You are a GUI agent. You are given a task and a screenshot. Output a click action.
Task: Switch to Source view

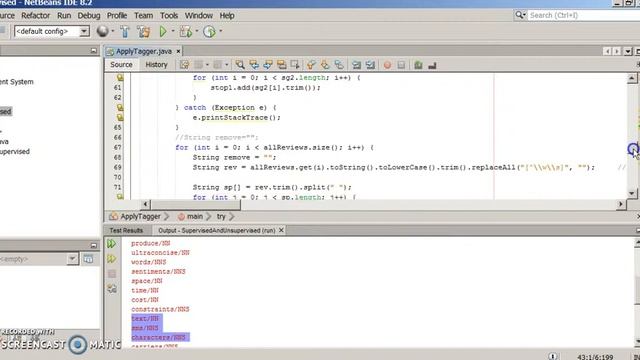(121, 65)
